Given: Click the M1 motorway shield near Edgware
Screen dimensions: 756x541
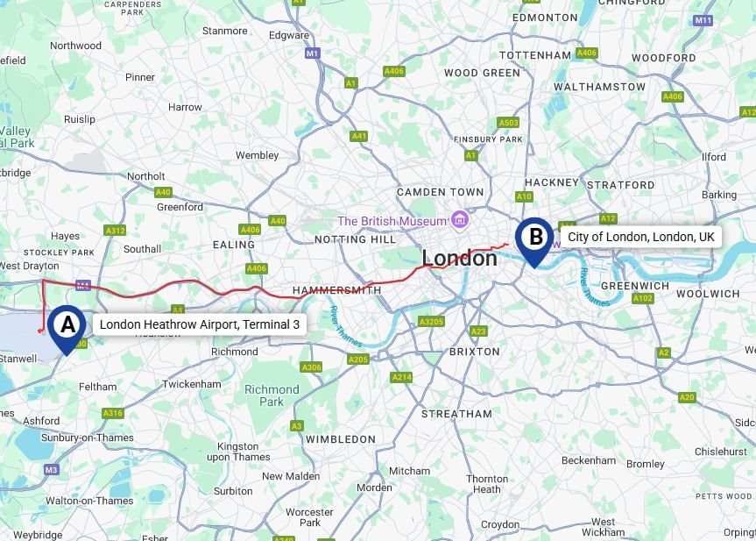Looking at the screenshot, I should [x=312, y=53].
